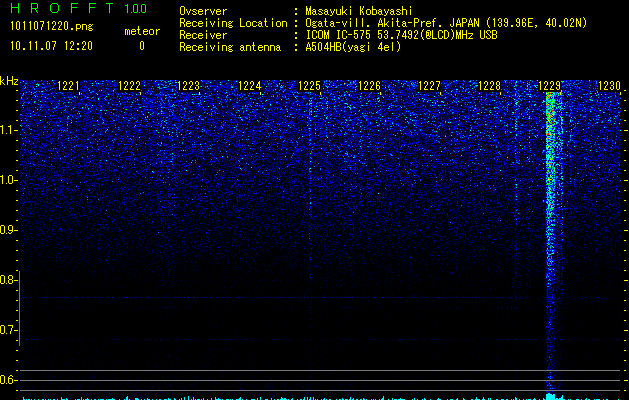Click the 0.8 frequency axis label
The image size is (629, 400).
coord(8,280)
